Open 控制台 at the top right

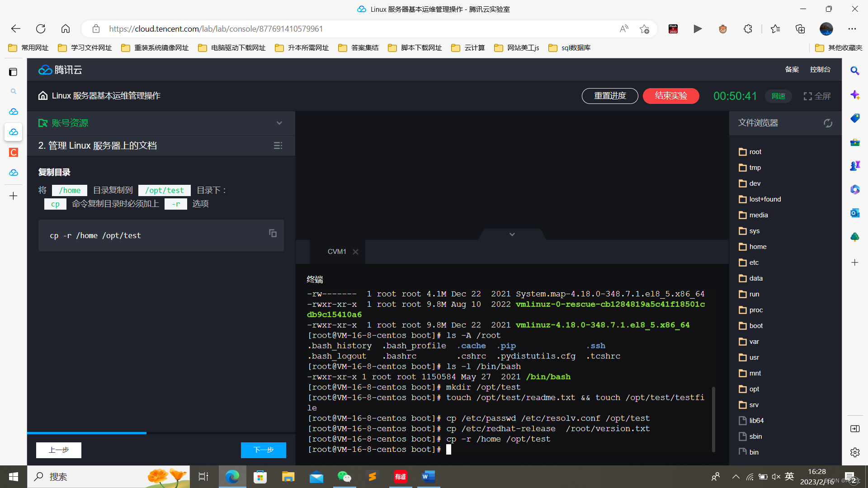pos(820,69)
